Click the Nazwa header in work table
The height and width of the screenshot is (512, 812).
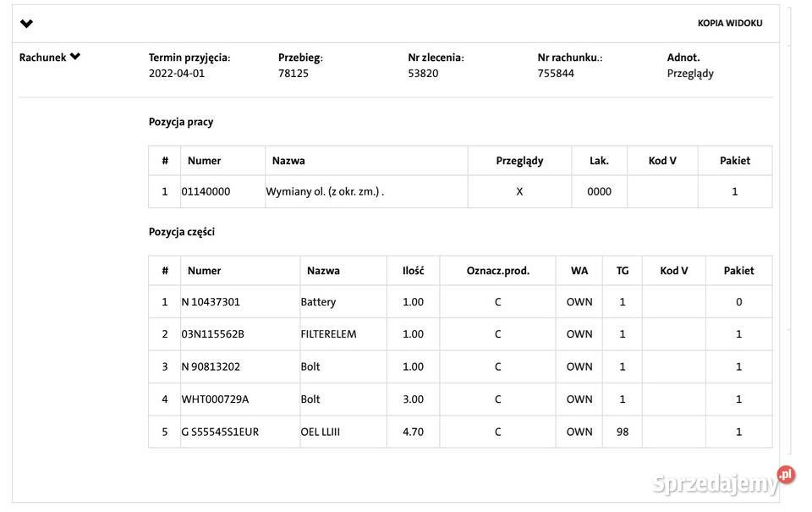click(288, 161)
